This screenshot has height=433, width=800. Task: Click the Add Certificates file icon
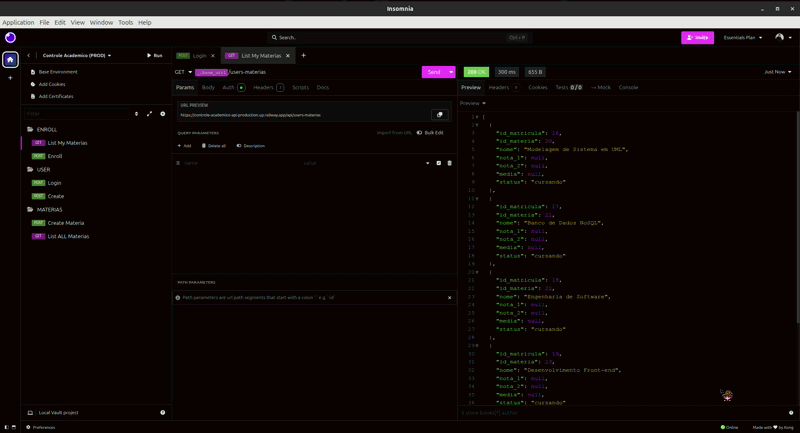33,96
